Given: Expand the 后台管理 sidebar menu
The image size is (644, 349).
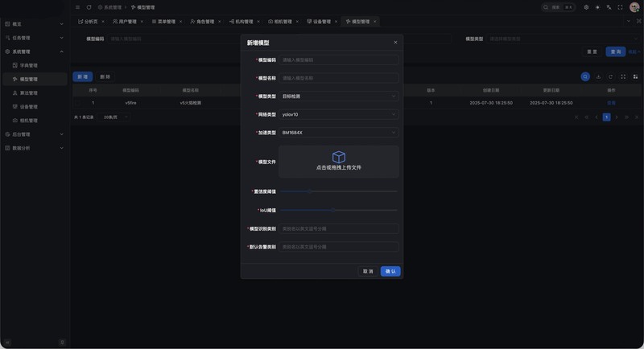Looking at the screenshot, I should pos(34,134).
